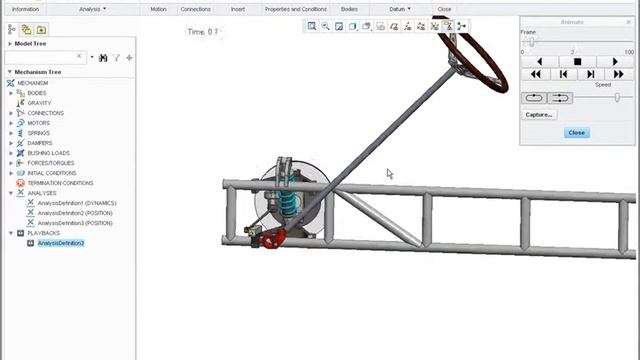Switch to the Folder Browser tab icon
Screen dimensions: 640x360
point(27,29)
